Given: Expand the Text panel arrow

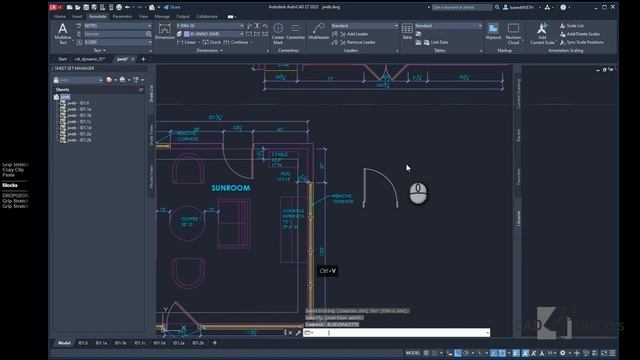Looking at the screenshot, I should [104, 51].
